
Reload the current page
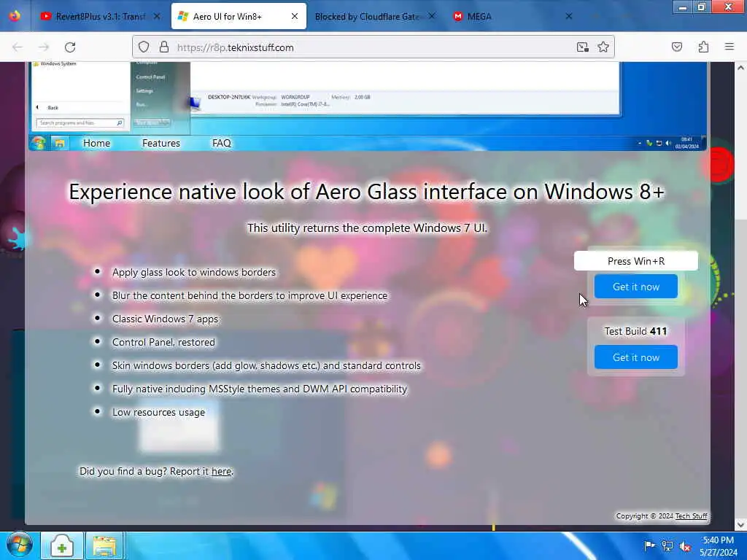(x=70, y=47)
